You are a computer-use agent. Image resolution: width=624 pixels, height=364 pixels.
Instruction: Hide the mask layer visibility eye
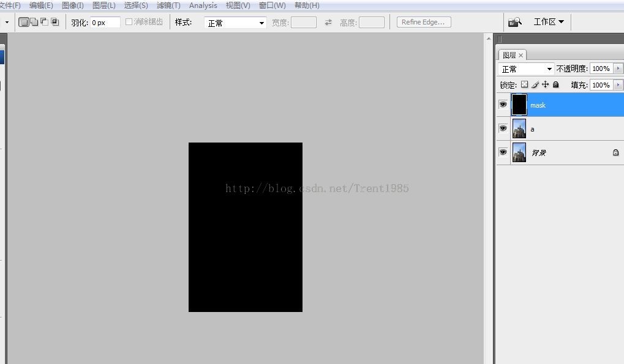click(503, 105)
